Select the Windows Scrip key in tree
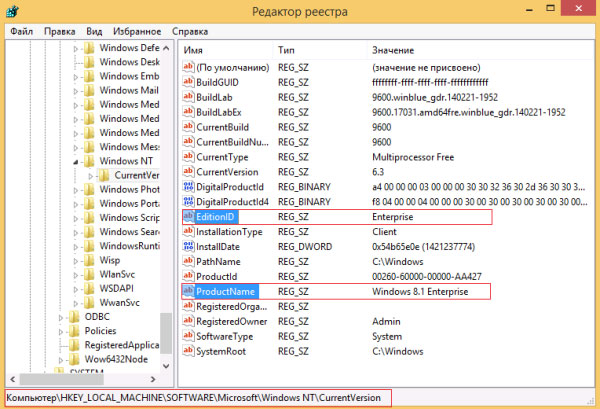This screenshot has width=600, height=409. (x=130, y=217)
